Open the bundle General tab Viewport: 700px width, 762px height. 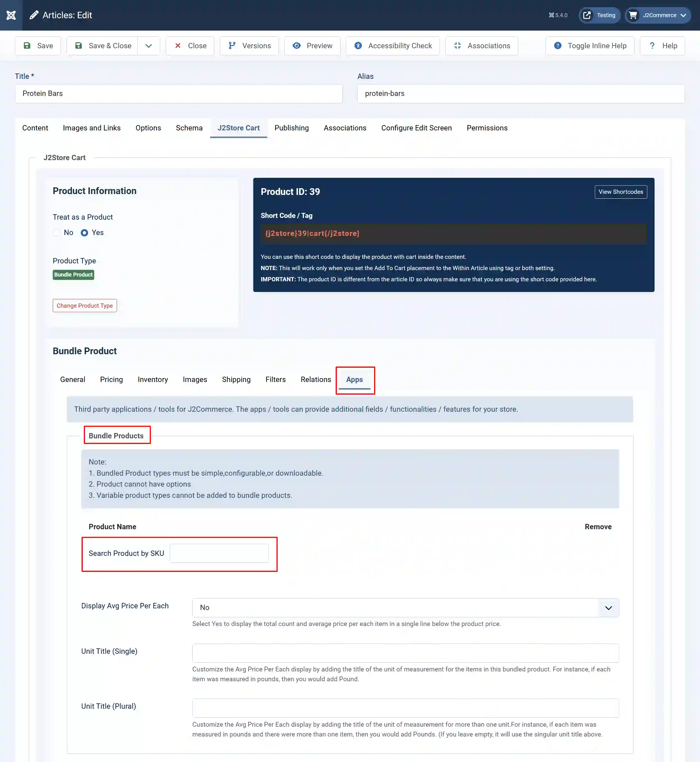(73, 379)
